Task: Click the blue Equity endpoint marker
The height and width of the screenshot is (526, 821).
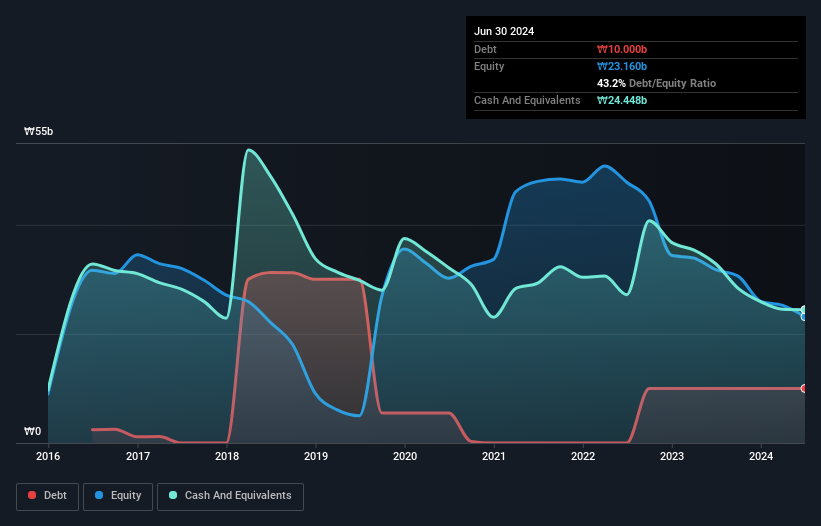Action: pos(804,317)
